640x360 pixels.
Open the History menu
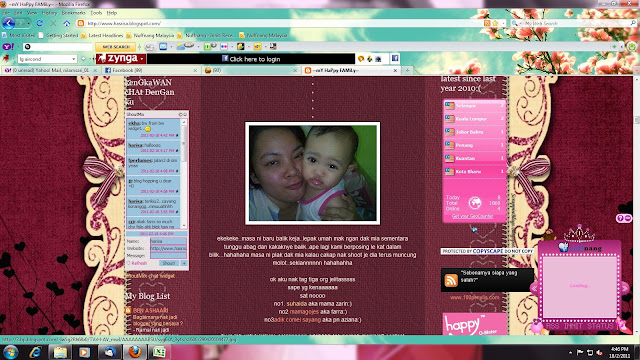point(49,13)
